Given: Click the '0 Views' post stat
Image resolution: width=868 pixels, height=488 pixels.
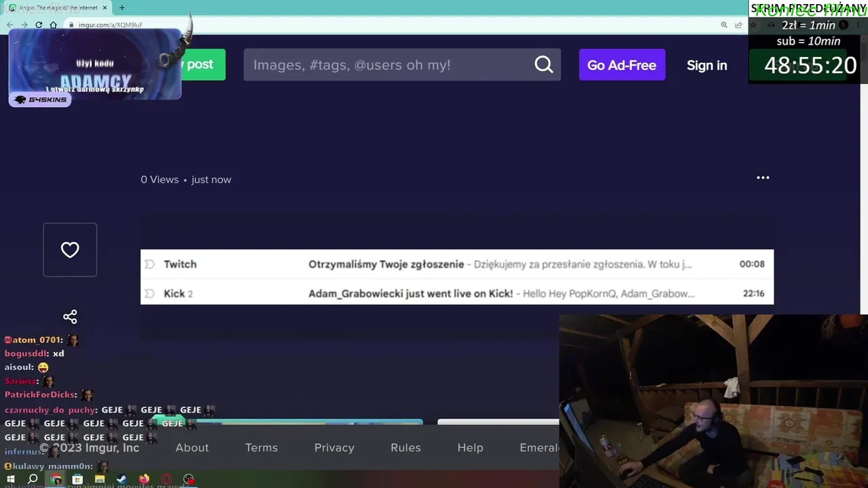Looking at the screenshot, I should point(159,180).
